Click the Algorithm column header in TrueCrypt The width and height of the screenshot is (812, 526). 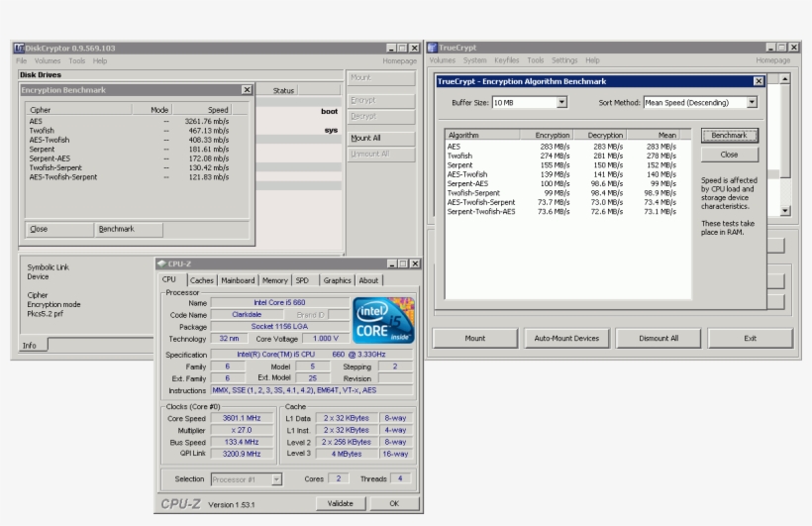(482, 135)
